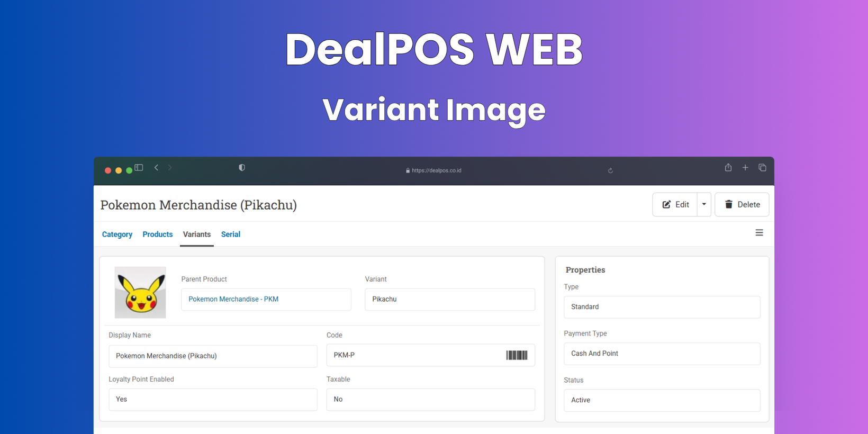Toggle the browser sidebar icon
The image size is (868, 434).
tap(139, 168)
